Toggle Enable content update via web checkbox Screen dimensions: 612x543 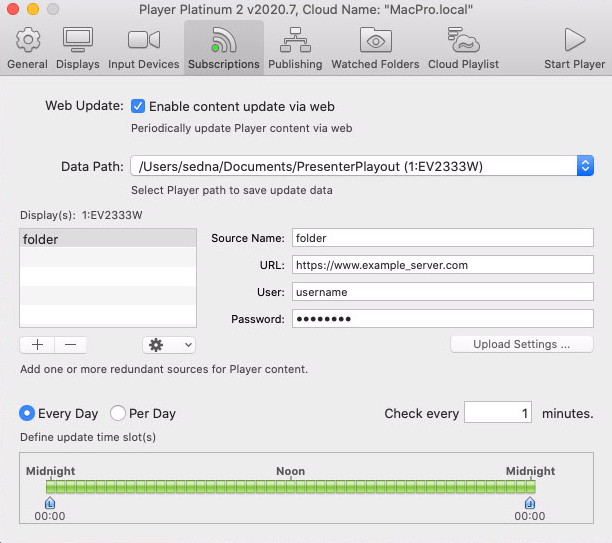tap(138, 106)
